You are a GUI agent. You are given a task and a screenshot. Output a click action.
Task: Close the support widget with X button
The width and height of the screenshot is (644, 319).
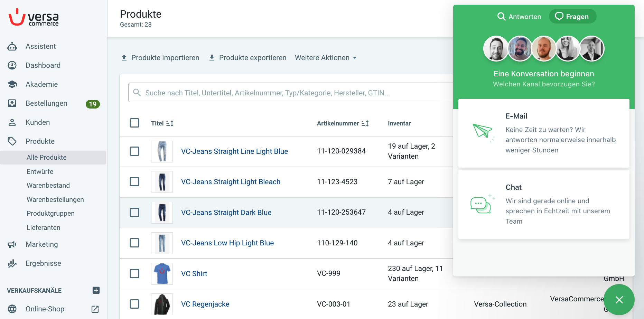[619, 300]
